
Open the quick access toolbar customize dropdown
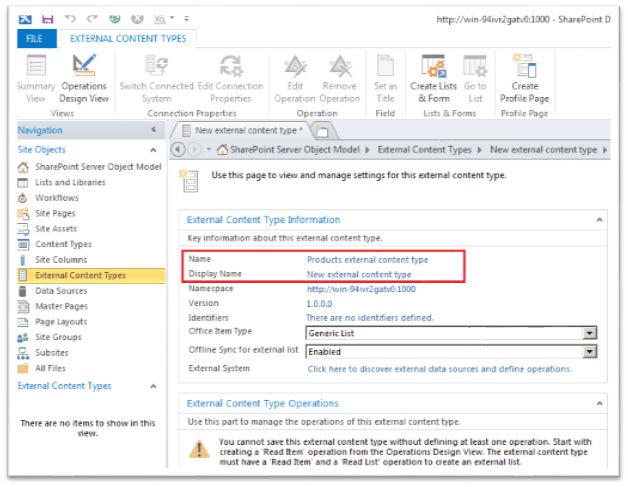pyautogui.click(x=186, y=18)
